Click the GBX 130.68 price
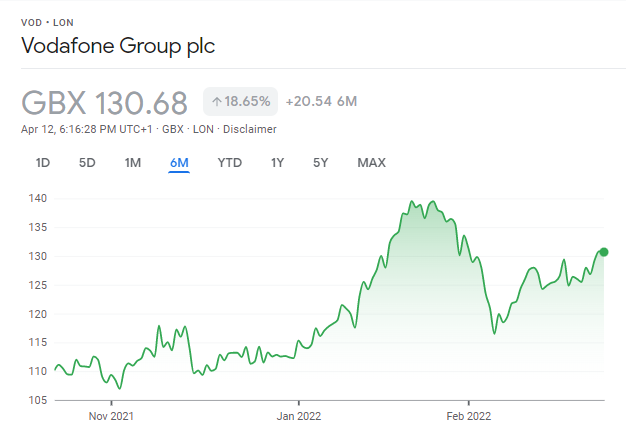The height and width of the screenshot is (439, 626). click(104, 103)
